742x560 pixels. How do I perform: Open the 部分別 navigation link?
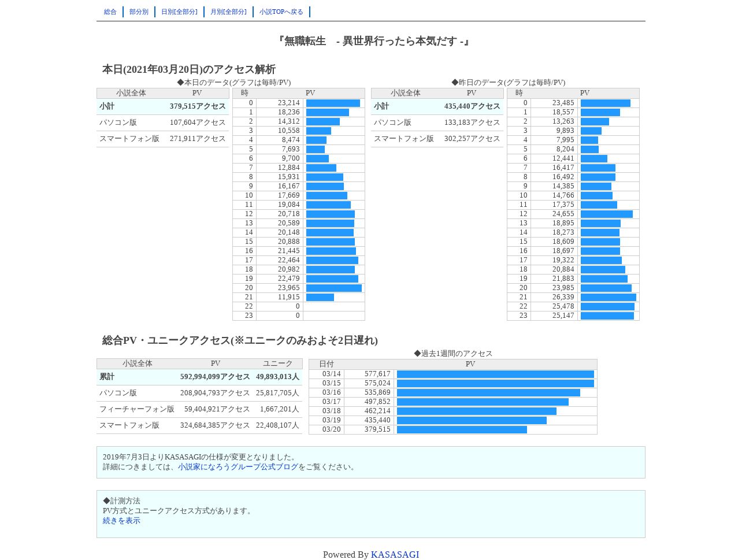pos(139,12)
